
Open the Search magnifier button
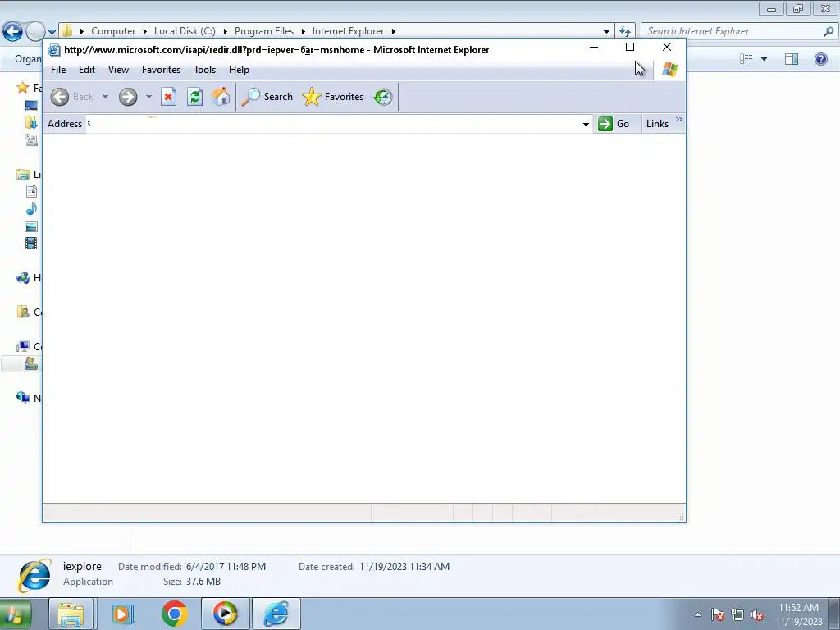pyautogui.click(x=267, y=97)
